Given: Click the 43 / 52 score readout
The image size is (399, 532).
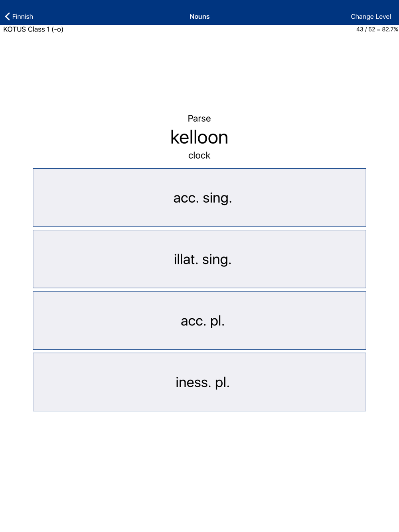Looking at the screenshot, I should pos(377,30).
